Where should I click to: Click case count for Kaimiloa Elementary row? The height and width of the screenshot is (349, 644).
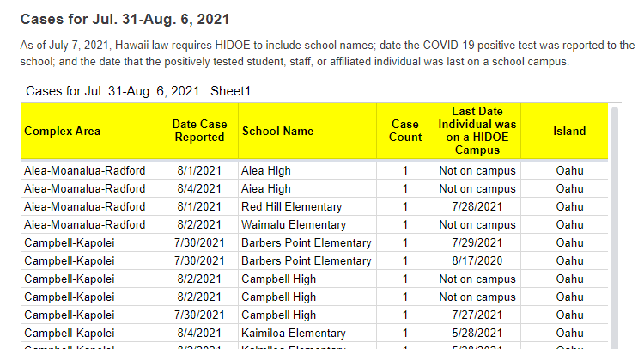coord(405,334)
